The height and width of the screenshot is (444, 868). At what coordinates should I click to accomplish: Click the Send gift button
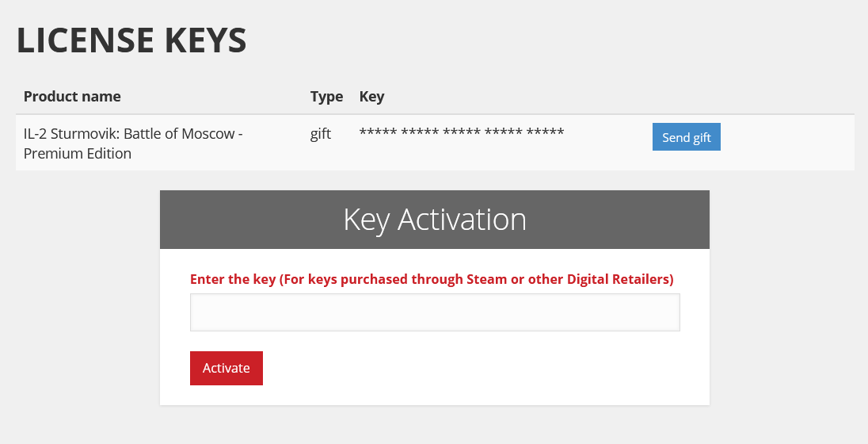687,137
